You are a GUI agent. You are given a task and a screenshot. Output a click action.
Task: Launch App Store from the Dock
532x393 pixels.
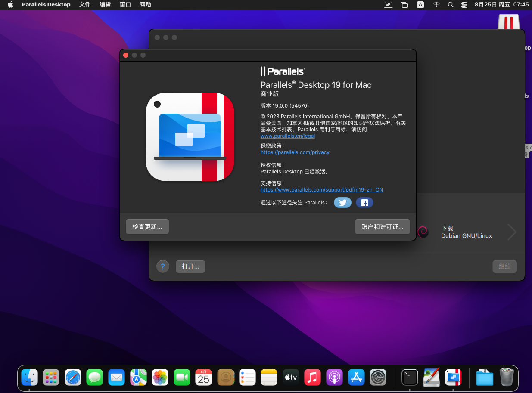click(357, 378)
